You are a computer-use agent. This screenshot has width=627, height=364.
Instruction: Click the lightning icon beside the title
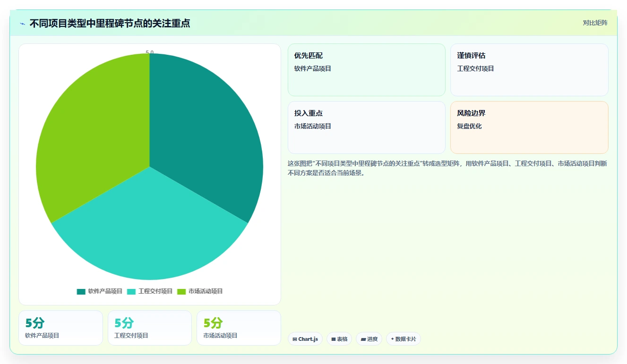click(x=22, y=24)
